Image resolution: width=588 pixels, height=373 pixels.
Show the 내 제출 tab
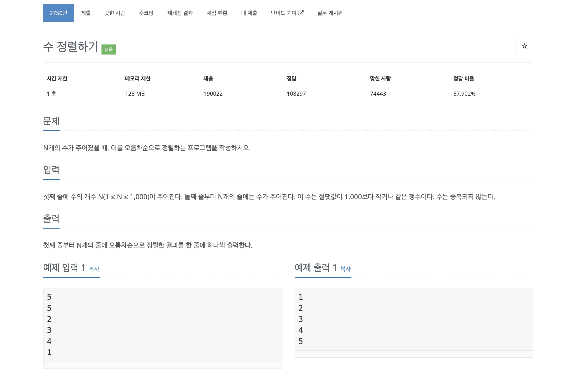pos(249,13)
